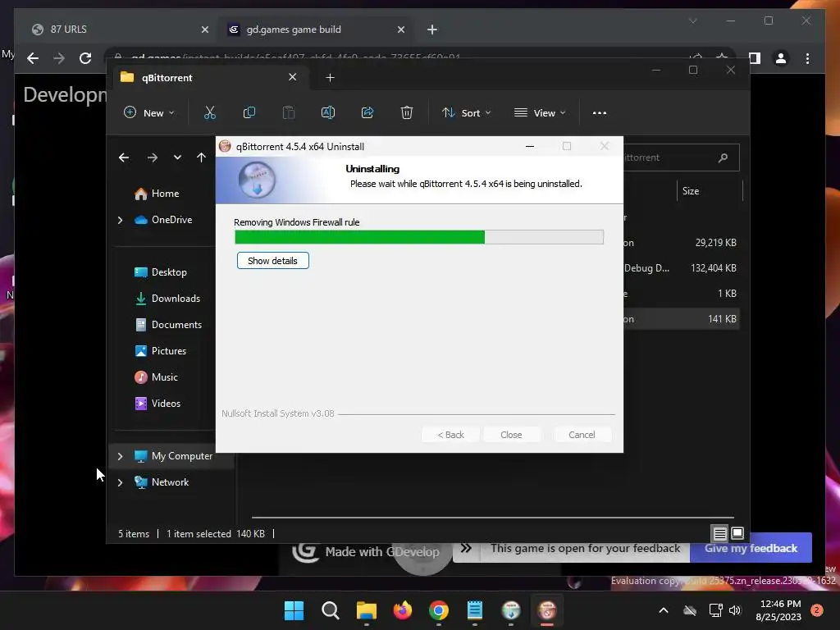Expand the Network tree node
This screenshot has height=630, width=840.
120,482
